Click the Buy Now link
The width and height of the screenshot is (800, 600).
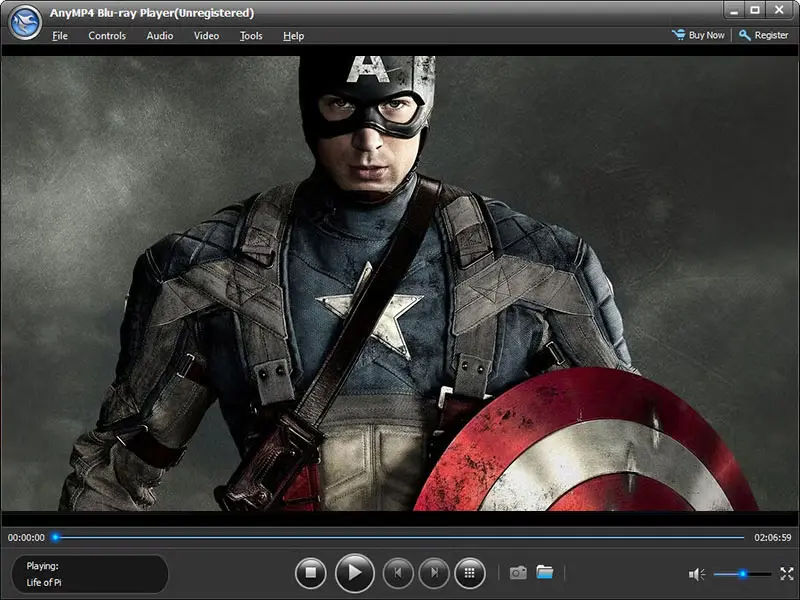699,35
